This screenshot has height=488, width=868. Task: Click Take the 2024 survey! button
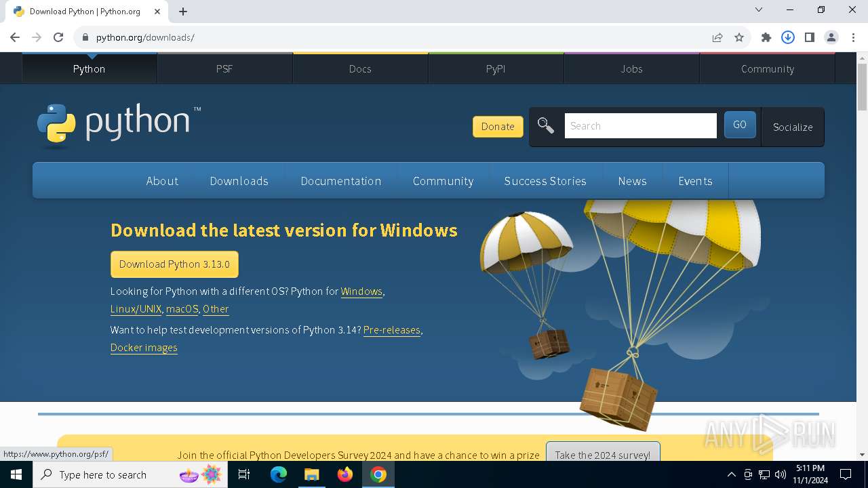[603, 454]
